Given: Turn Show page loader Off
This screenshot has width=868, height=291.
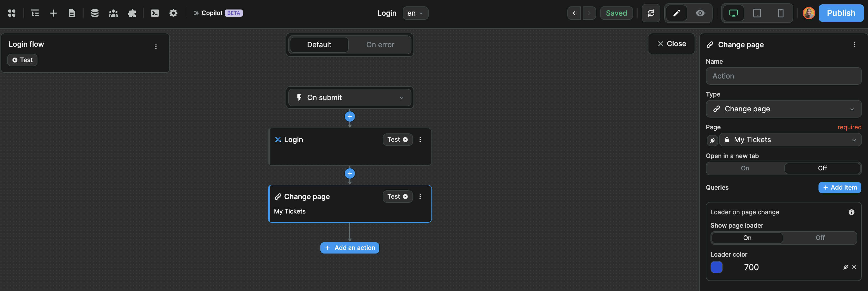Looking at the screenshot, I should coord(820,238).
